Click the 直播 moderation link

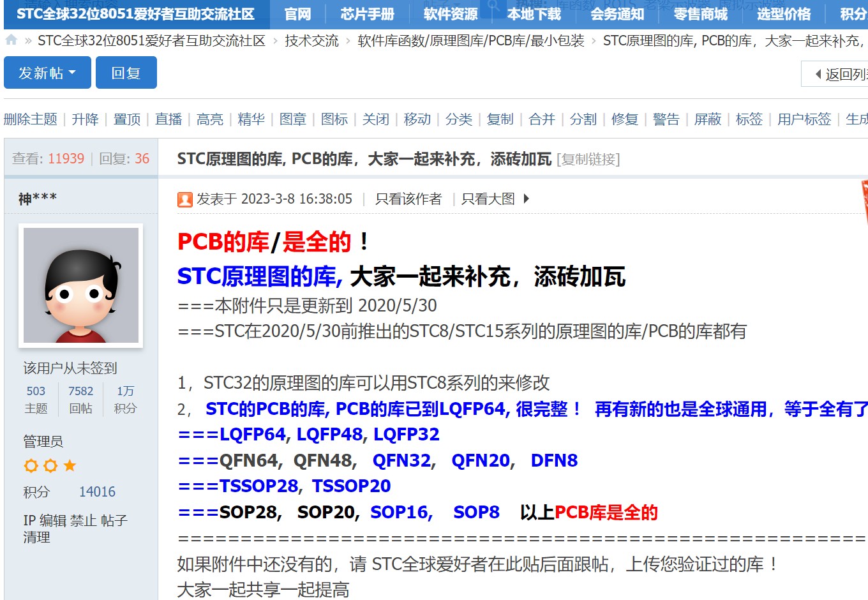coord(168,119)
